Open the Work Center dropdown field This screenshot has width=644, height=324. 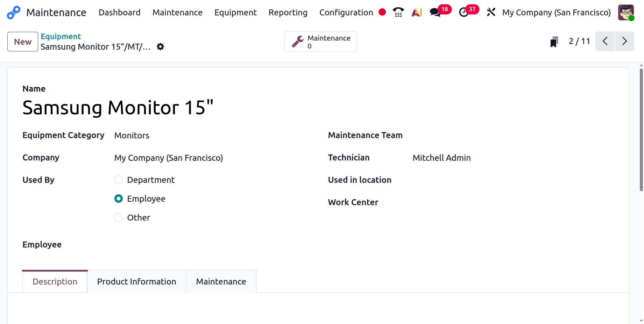[513, 202]
